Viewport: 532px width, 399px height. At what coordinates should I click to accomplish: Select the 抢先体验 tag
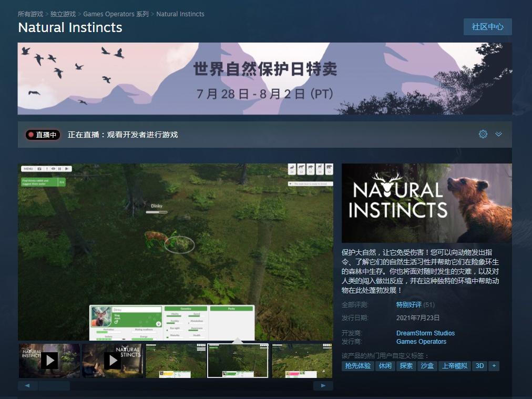tap(357, 366)
